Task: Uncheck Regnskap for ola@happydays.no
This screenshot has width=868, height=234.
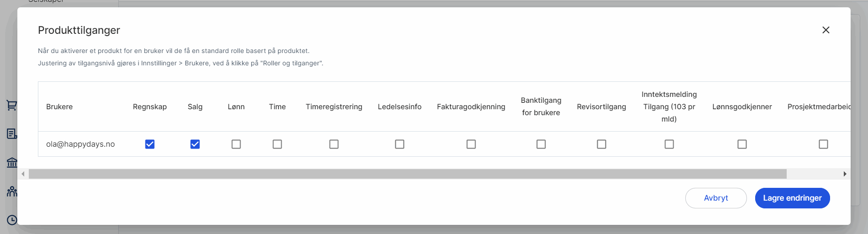Action: tap(150, 144)
